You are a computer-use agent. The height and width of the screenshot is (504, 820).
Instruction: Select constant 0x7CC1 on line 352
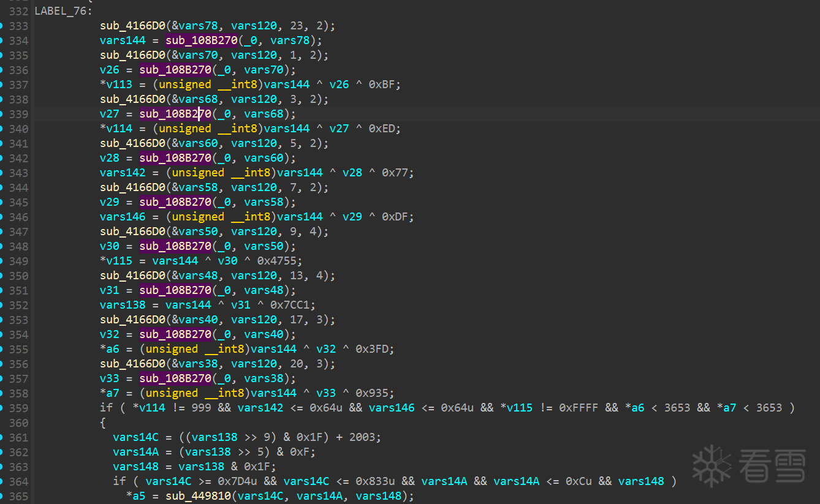290,305
